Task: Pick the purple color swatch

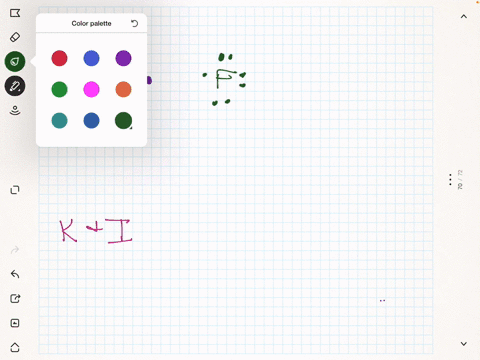Action: click(123, 58)
